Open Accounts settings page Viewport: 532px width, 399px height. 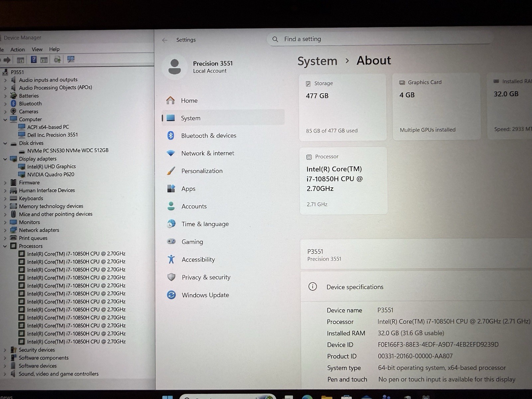[223, 206]
